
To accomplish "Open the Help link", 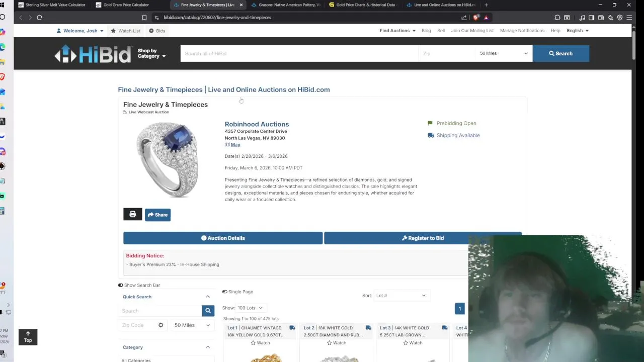I will pos(555,31).
